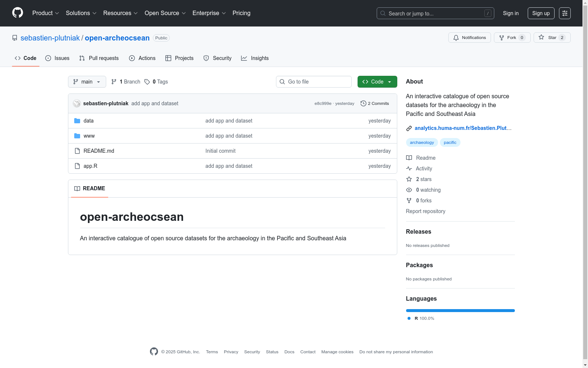Open commit author sebastien-plutniak link
The height and width of the screenshot is (368, 588).
(x=106, y=103)
